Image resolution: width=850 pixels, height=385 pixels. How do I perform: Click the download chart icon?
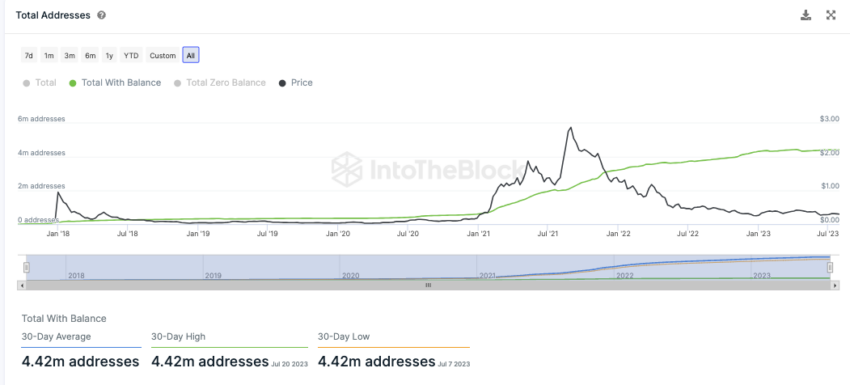pyautogui.click(x=806, y=15)
